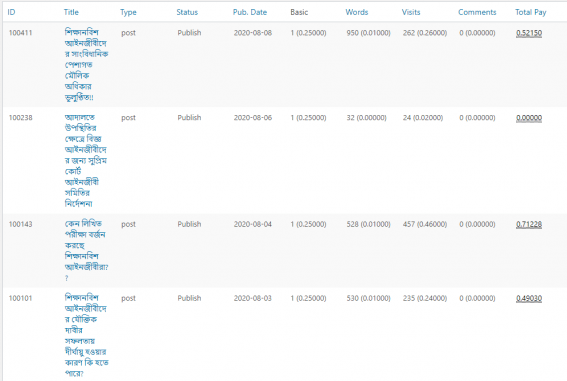Viewport: 567px width, 381px height.
Task: Select visits value 24 (0.02000)
Action: [423, 118]
